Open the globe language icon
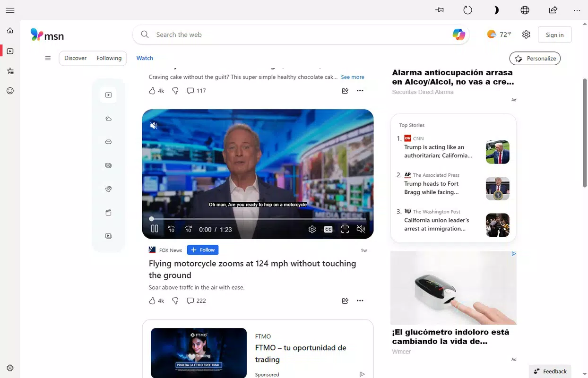This screenshot has width=588, height=378. tap(525, 10)
